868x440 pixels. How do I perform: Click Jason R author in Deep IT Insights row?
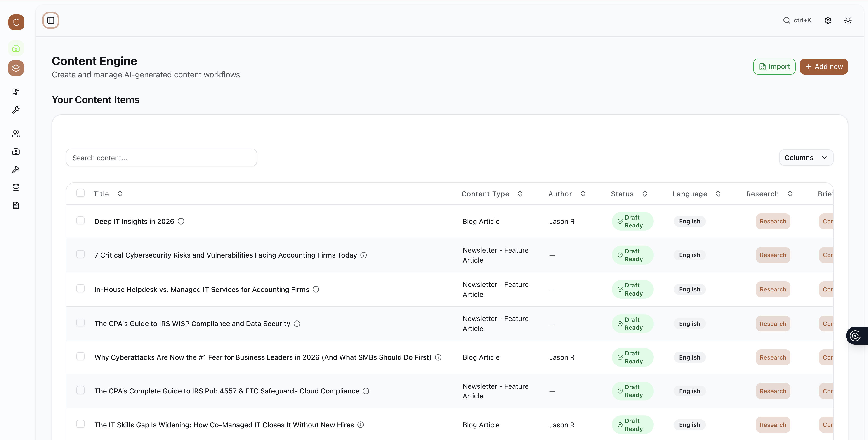[562, 221]
